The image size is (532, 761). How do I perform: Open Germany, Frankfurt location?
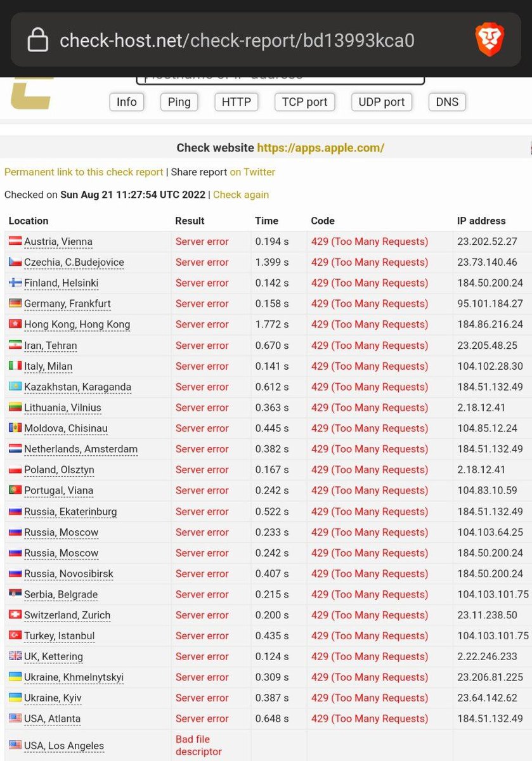pyautogui.click(x=67, y=304)
